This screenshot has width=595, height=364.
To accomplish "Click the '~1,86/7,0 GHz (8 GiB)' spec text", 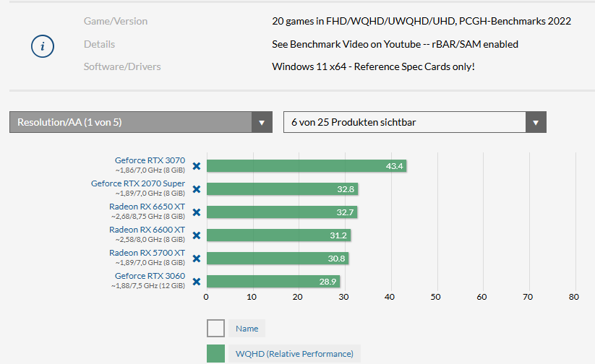I will pyautogui.click(x=150, y=170).
